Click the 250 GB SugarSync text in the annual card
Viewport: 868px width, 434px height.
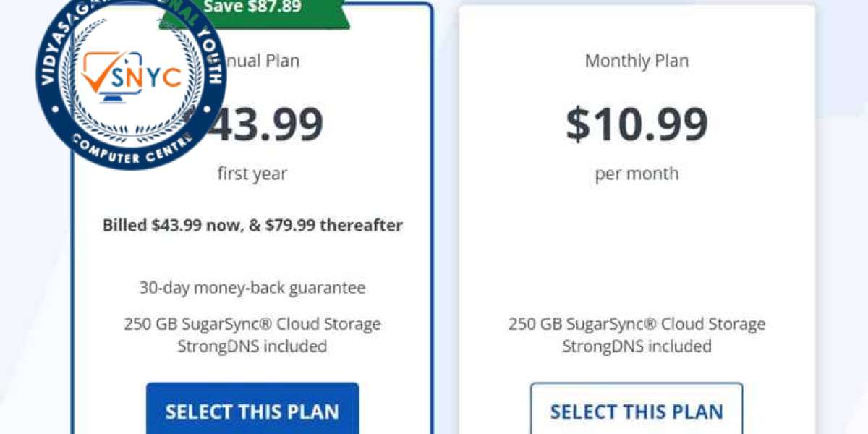click(252, 323)
